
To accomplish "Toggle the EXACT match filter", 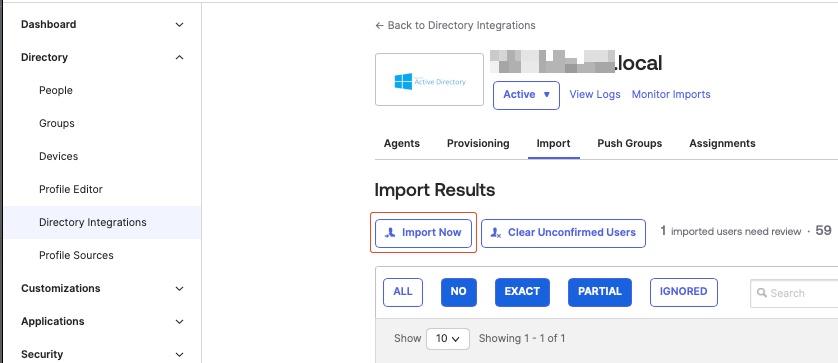I will [522, 292].
